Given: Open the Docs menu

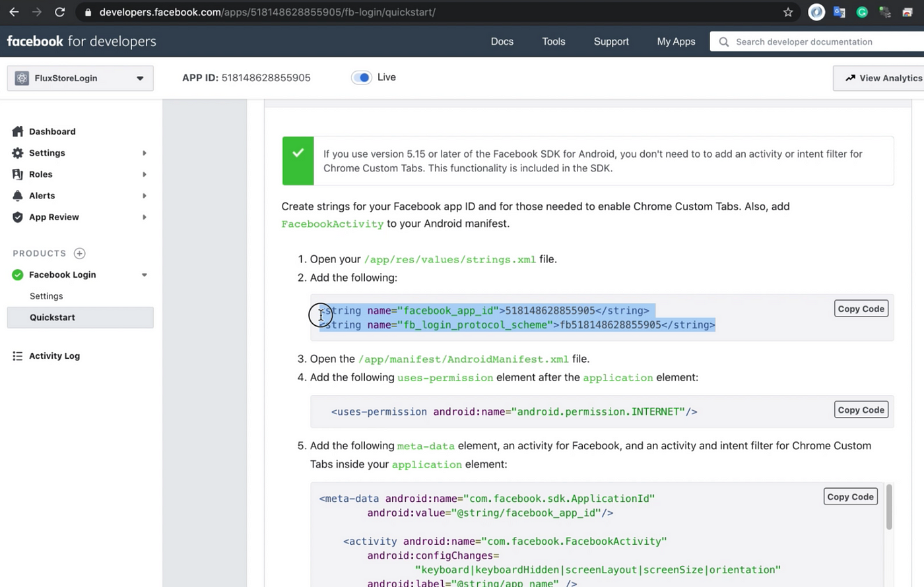Looking at the screenshot, I should click(502, 42).
